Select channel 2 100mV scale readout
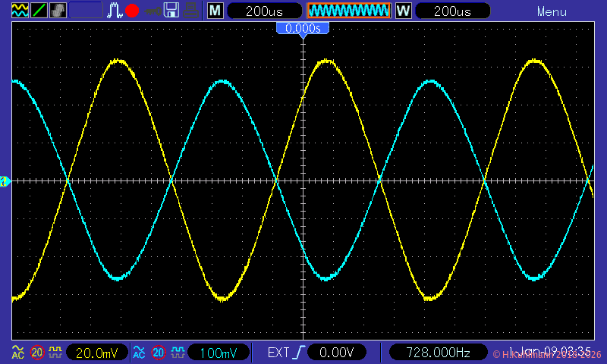This screenshot has width=607, height=364. point(218,353)
